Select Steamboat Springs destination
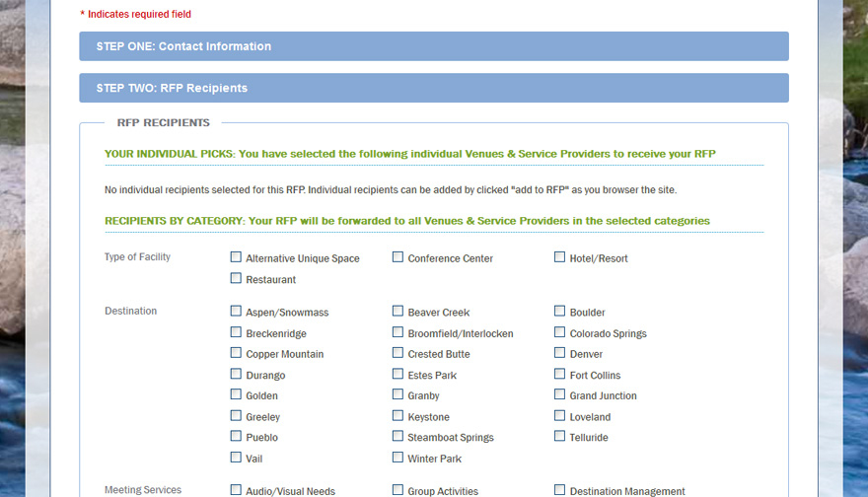 pyautogui.click(x=398, y=436)
